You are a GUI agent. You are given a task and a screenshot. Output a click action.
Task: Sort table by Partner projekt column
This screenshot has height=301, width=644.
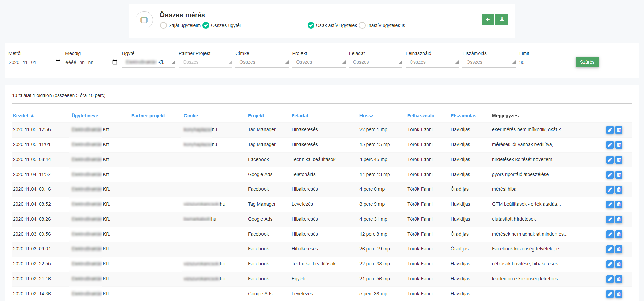(x=148, y=116)
